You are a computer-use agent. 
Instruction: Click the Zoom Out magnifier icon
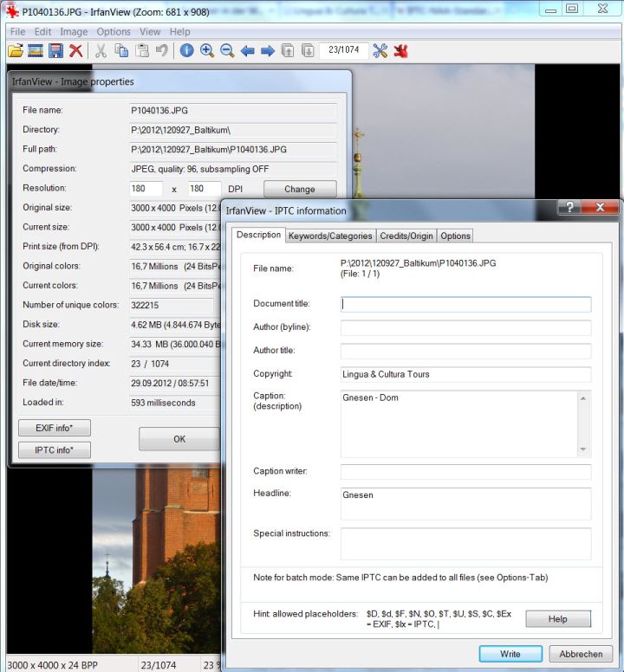(227, 50)
